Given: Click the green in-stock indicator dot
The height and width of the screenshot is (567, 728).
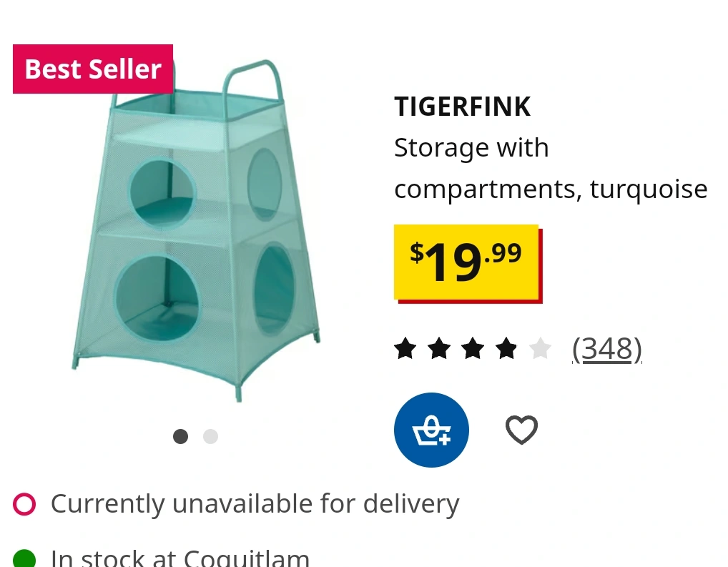Looking at the screenshot, I should [24, 558].
